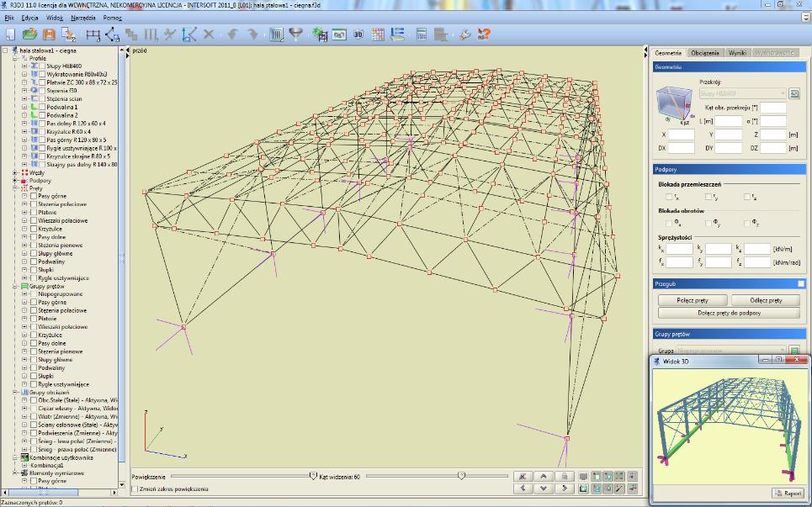
Task: Enable the Φz rotation lock checkbox
Action: click(746, 223)
